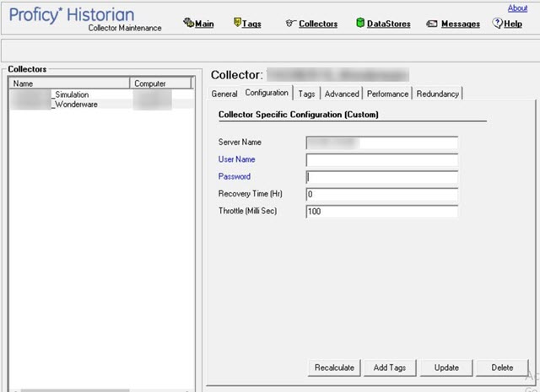Click the Add Tags button
The width and height of the screenshot is (540, 392).
click(390, 368)
